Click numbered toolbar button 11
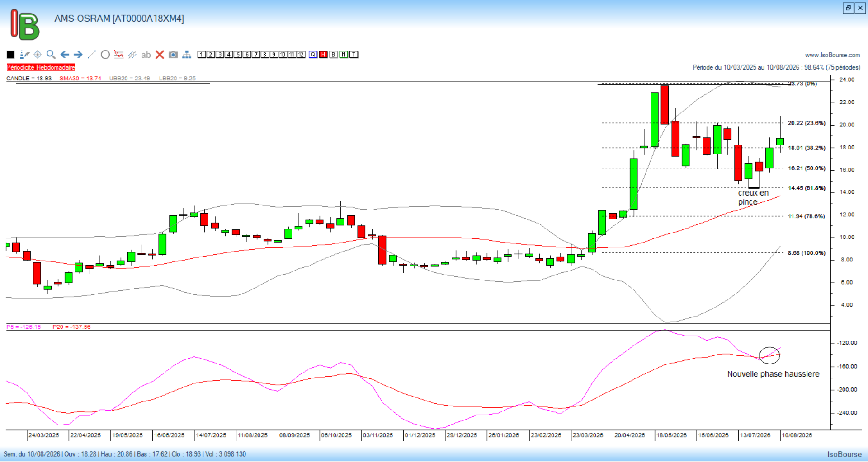 292,55
